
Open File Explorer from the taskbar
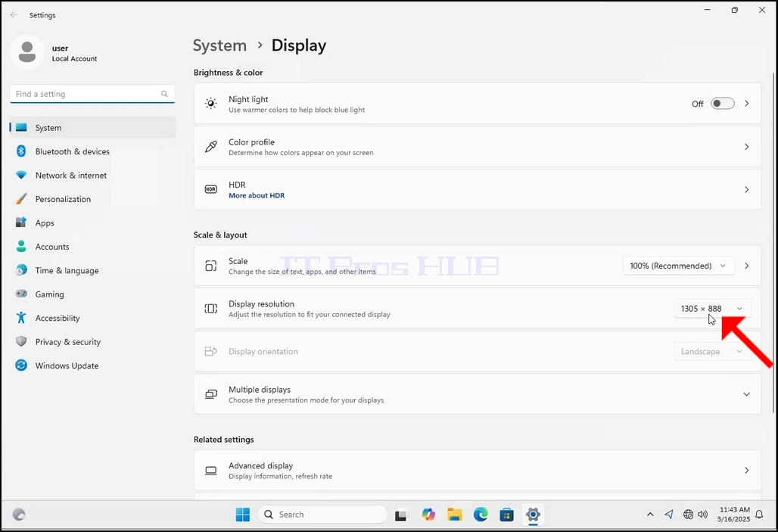click(455, 515)
